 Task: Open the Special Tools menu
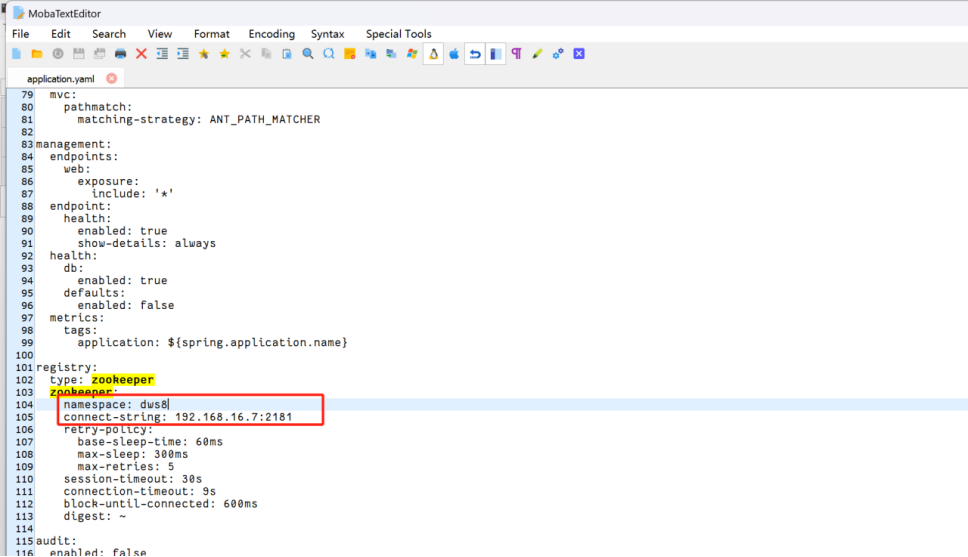point(398,34)
